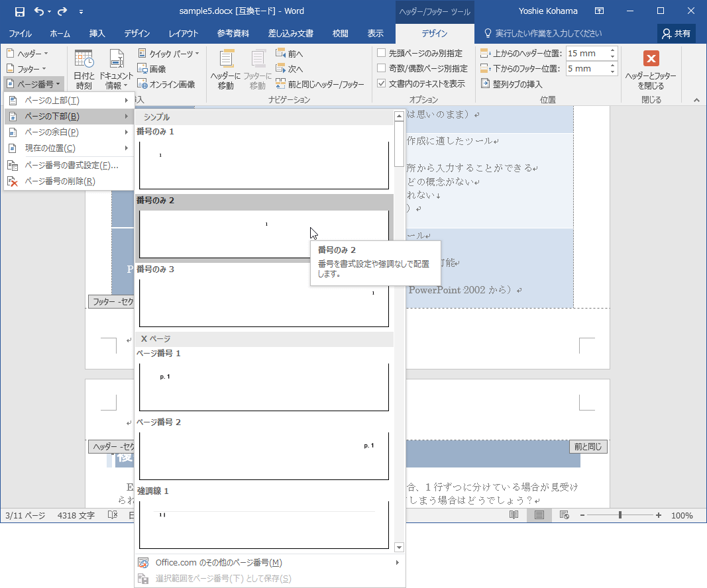Click gallery scrollbar up arrow
This screenshot has width=707, height=588.
tap(399, 117)
